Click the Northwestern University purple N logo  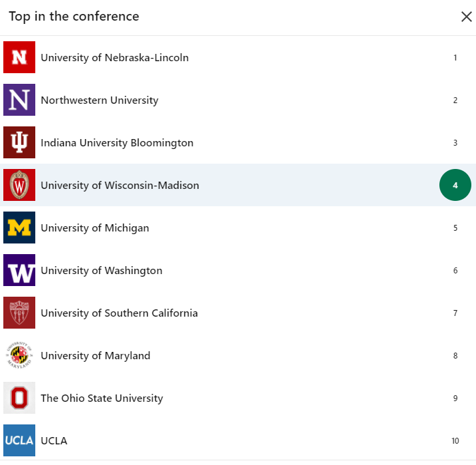tap(19, 100)
